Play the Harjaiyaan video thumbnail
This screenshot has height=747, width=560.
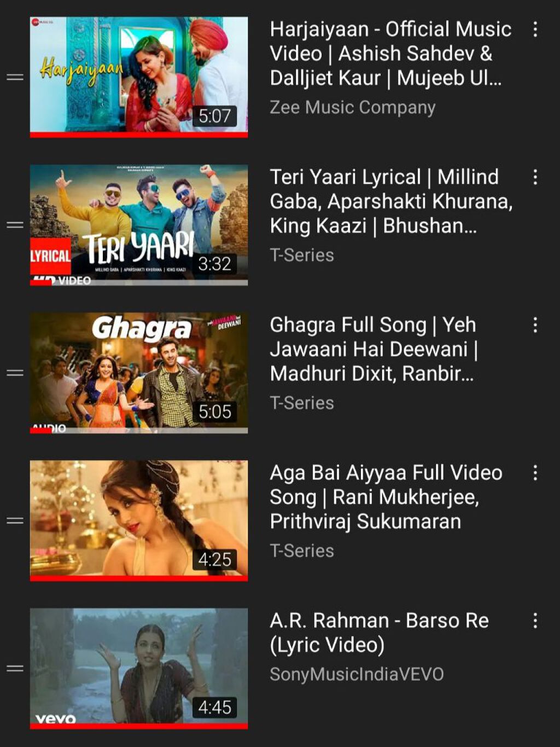(139, 77)
